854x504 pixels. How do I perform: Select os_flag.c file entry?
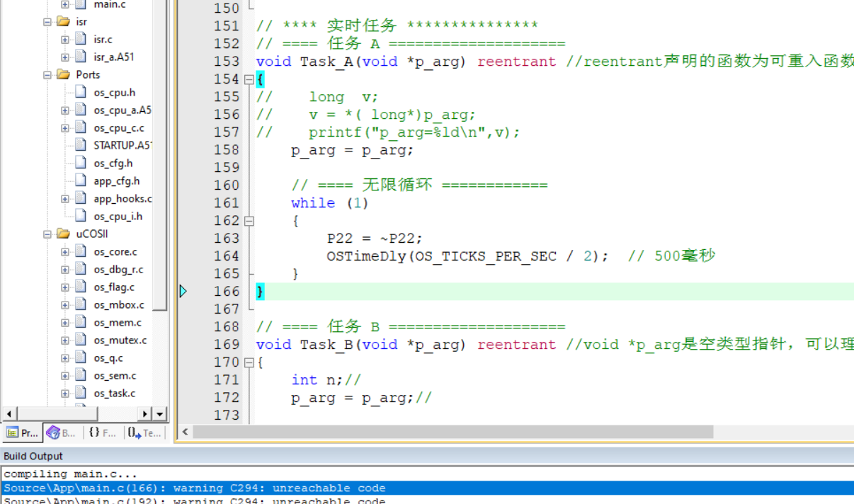click(x=114, y=287)
